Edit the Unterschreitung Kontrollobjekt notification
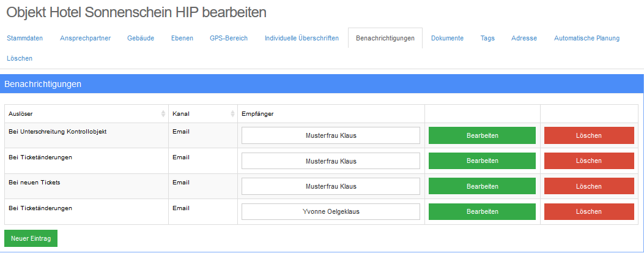The image size is (644, 261). tap(482, 135)
